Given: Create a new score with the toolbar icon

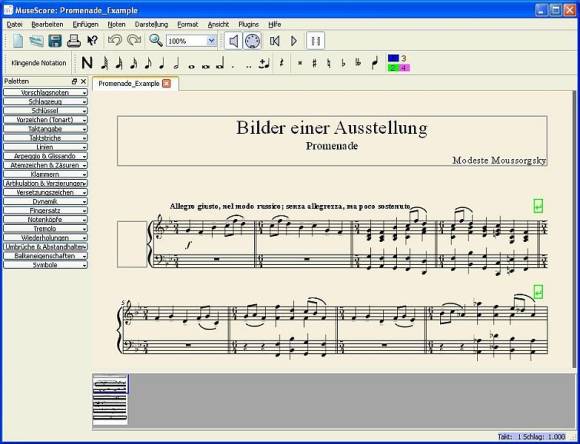Looking at the screenshot, I should coord(17,41).
